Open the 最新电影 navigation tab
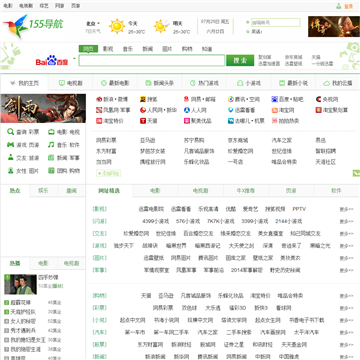360x360 pixels. click(x=115, y=83)
